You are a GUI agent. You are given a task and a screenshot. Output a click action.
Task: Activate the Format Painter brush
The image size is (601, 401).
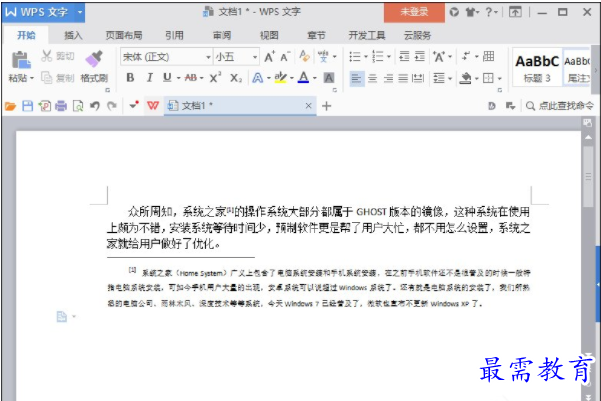coord(94,58)
